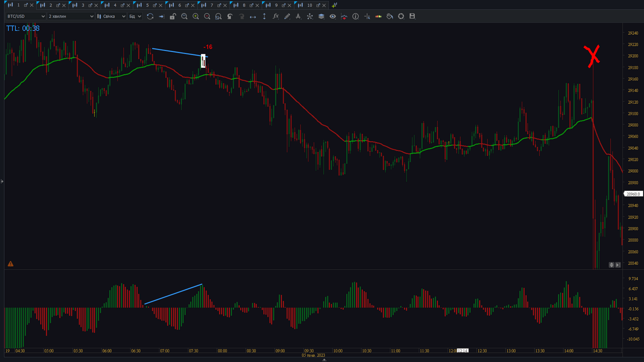Click the current price label 28960.0
Screen dimensions: 644x362
point(633,194)
